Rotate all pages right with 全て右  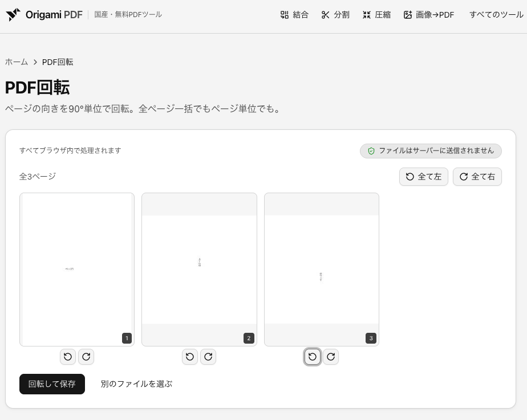coord(477,177)
